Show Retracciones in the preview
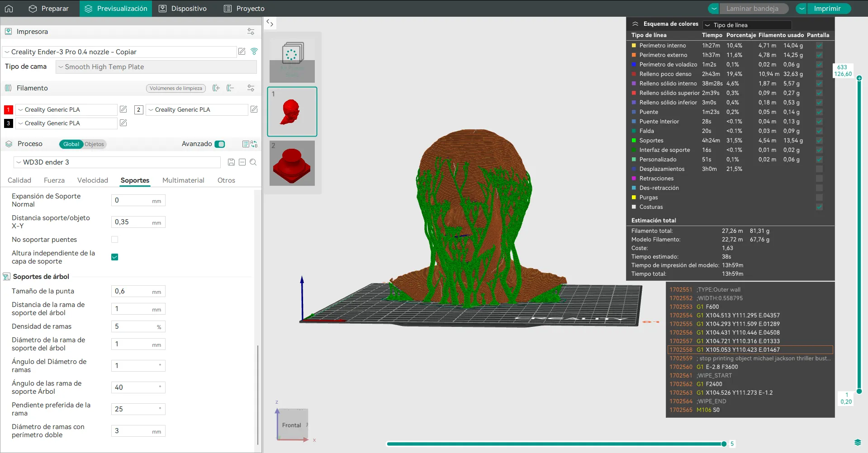This screenshot has height=453, width=868. tap(819, 179)
